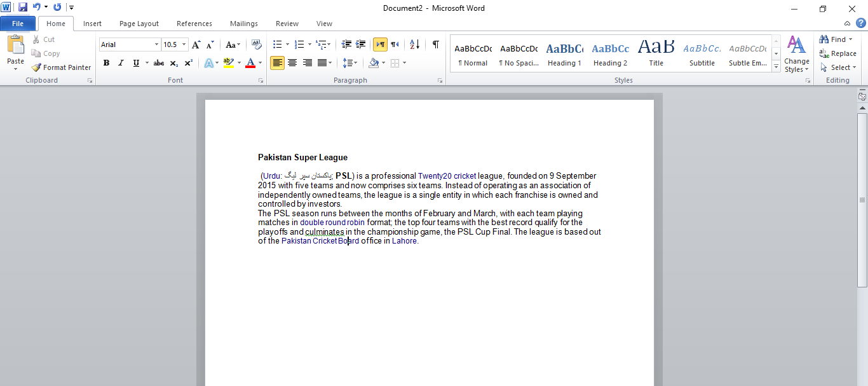Open the font name dropdown showing Arial
868x386 pixels.
(130, 45)
